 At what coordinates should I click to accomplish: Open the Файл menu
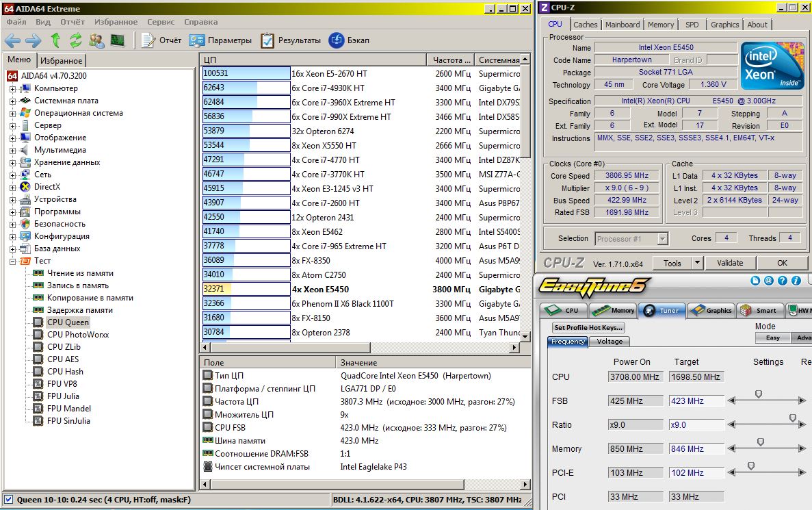16,22
